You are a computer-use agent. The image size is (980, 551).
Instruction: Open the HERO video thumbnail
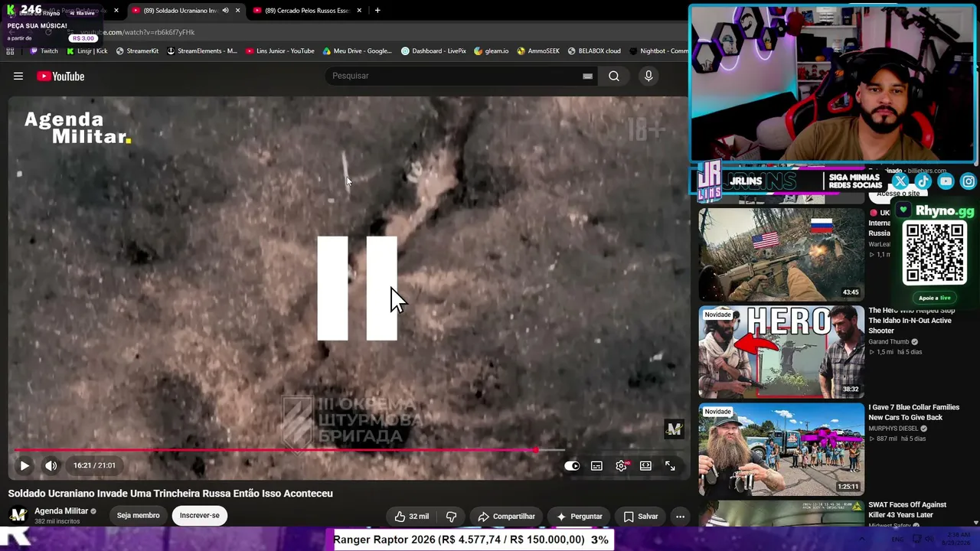pyautogui.click(x=781, y=352)
